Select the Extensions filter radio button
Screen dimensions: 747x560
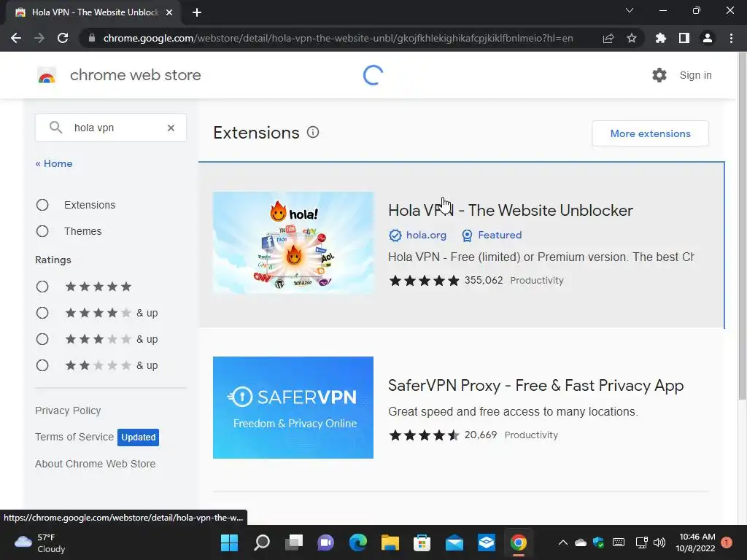click(42, 205)
